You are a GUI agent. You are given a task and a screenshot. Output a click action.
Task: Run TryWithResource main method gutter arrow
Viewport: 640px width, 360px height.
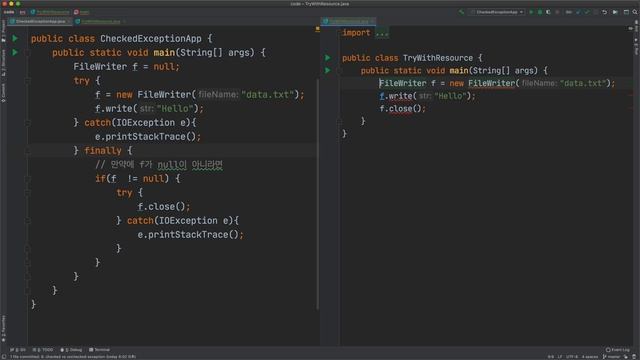pyautogui.click(x=328, y=70)
